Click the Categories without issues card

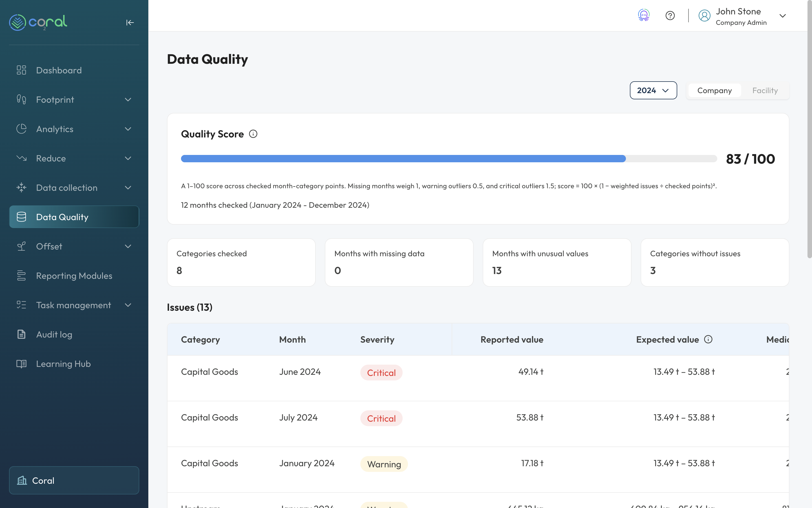[x=715, y=262]
